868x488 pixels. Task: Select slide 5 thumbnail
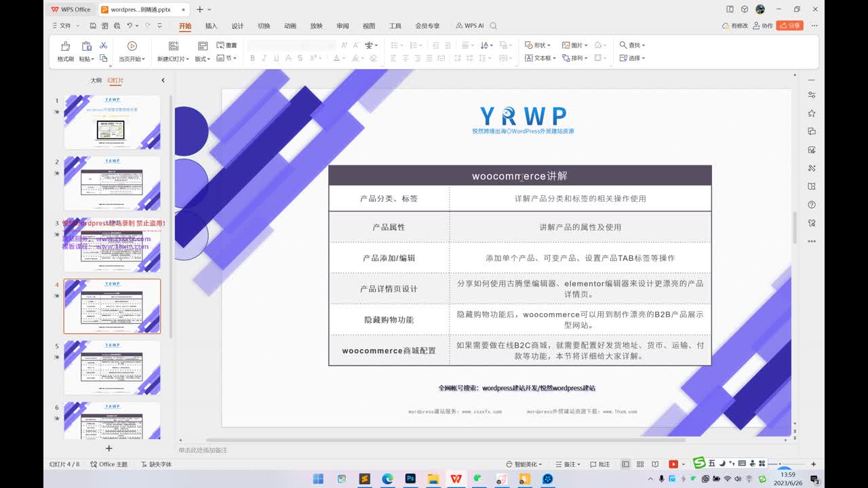pos(112,367)
